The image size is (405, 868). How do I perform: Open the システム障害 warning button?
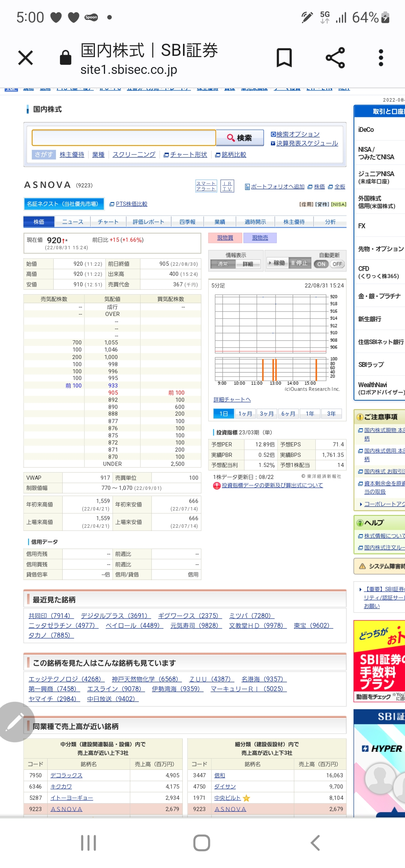click(x=379, y=566)
